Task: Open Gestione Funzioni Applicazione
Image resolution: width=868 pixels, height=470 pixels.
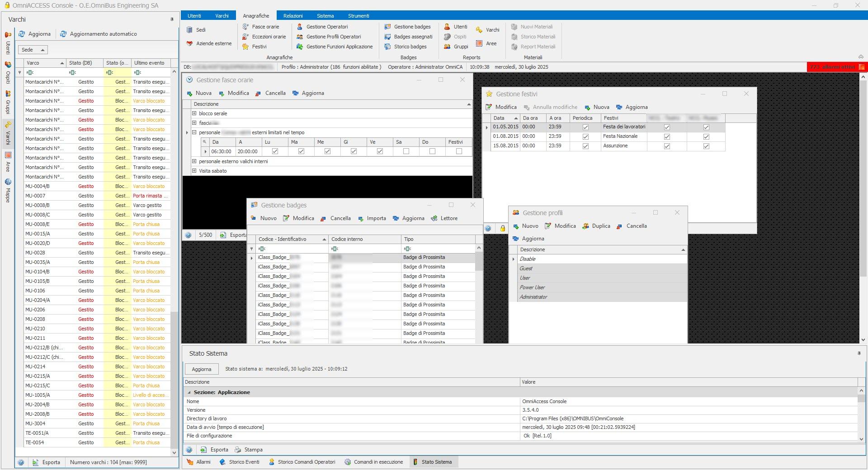Action: tap(335, 47)
